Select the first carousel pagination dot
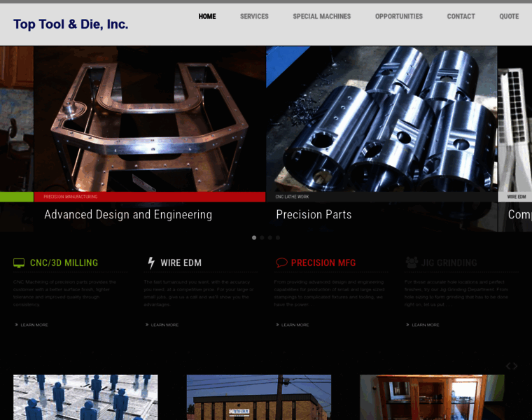Image resolution: width=532 pixels, height=420 pixels. (254, 237)
